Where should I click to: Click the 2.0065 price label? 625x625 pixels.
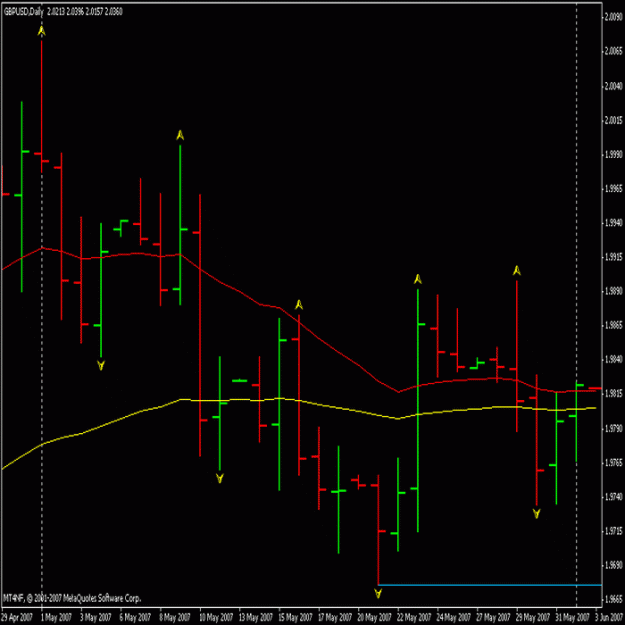coord(614,51)
